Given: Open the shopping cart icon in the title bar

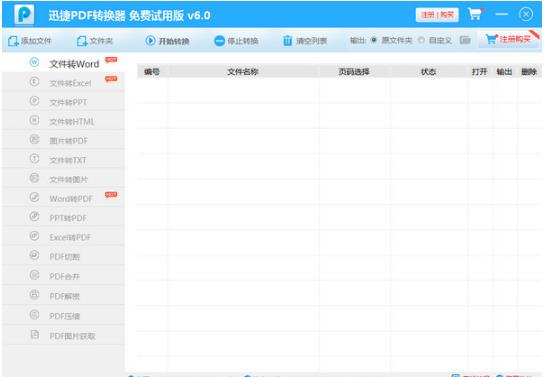Looking at the screenshot, I should pyautogui.click(x=475, y=14).
